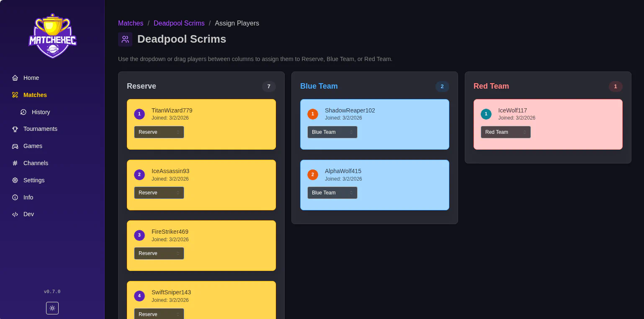This screenshot has height=319, width=644.
Task: Click the MatchExec trophy logo
Action: click(x=52, y=36)
